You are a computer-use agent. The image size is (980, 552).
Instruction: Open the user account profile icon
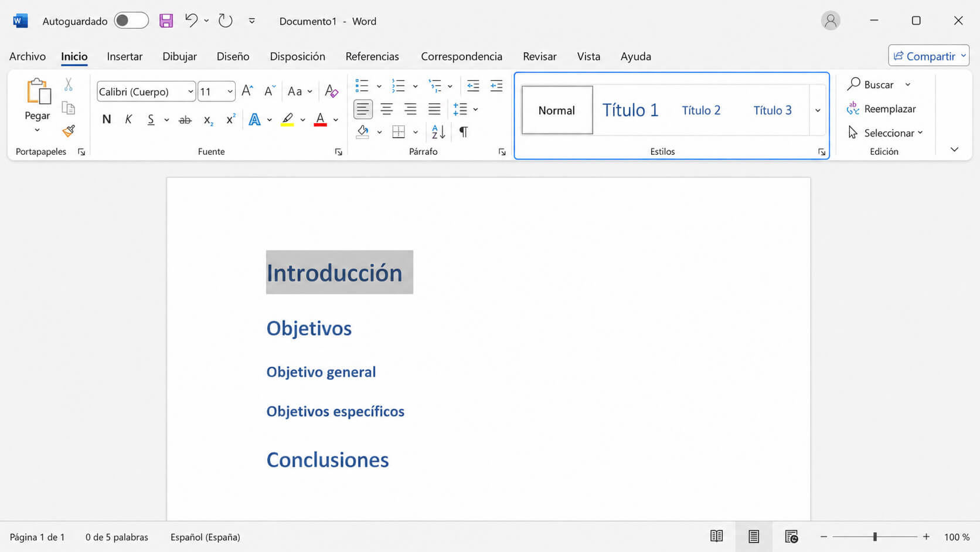(831, 21)
